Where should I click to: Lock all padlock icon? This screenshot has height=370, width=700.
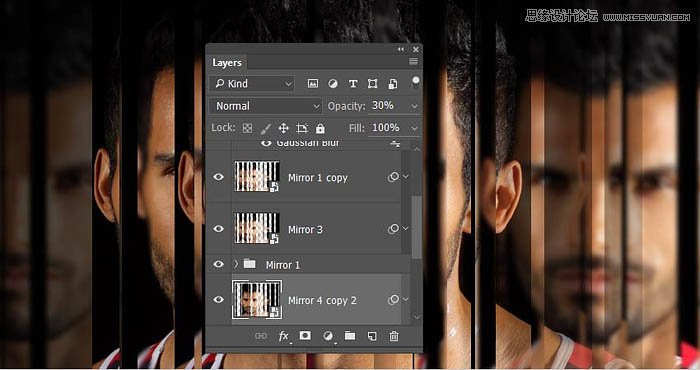click(x=320, y=129)
